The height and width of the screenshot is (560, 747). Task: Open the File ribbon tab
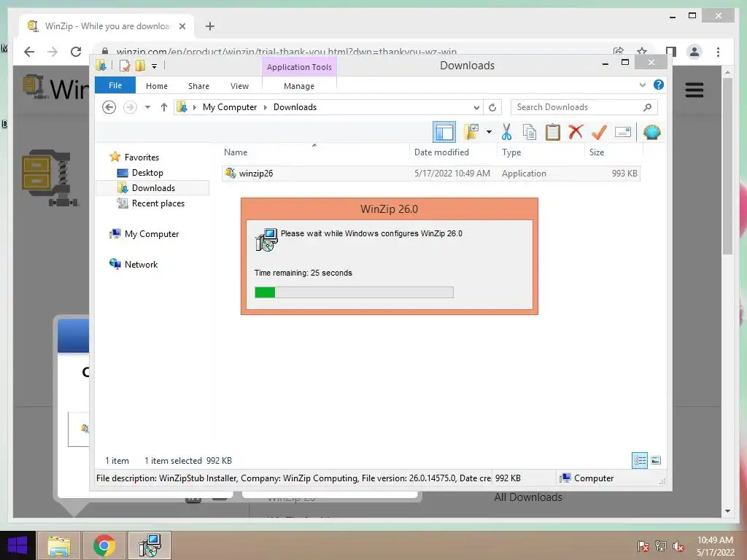point(115,85)
